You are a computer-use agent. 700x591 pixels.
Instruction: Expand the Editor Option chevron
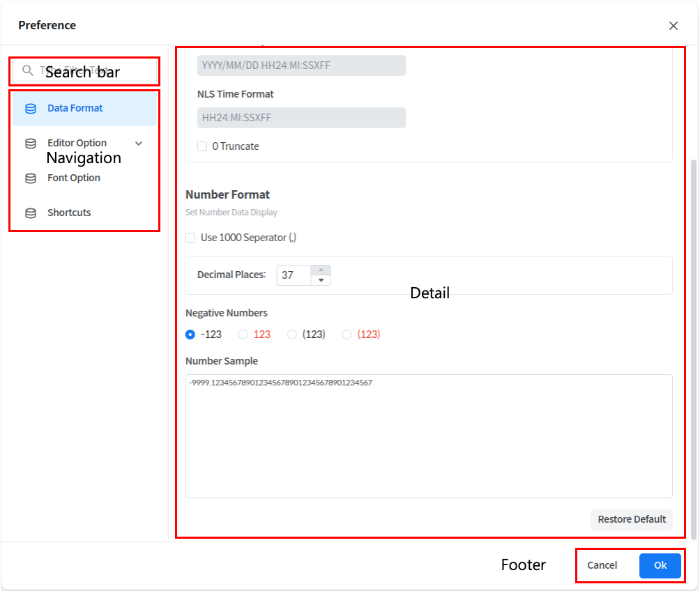(x=138, y=144)
